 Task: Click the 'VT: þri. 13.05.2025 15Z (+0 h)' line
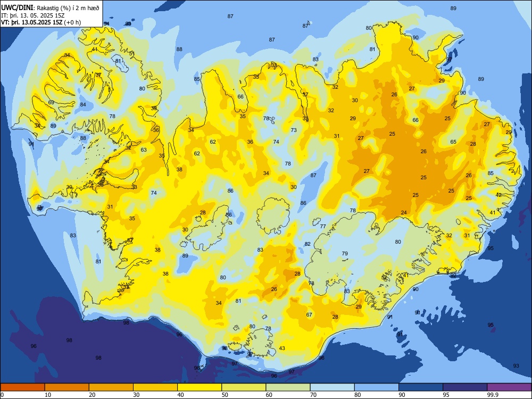click(41, 22)
